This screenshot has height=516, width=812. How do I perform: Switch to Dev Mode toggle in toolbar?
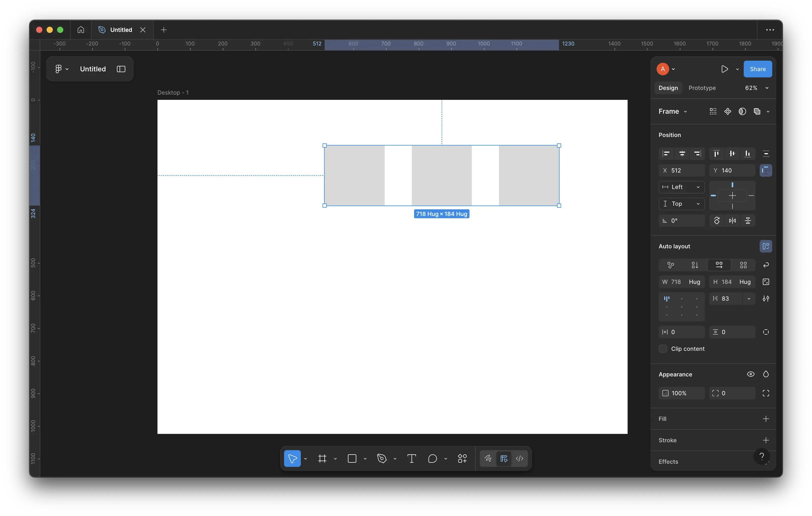click(x=519, y=458)
